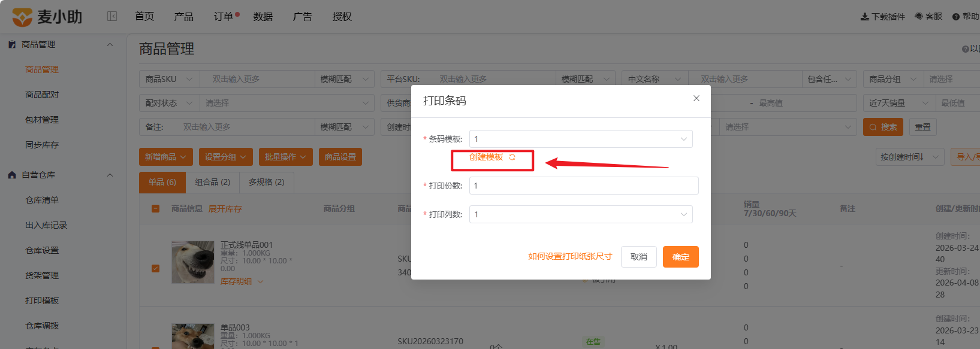This screenshot has height=349, width=980.
Task: Open 同步库存 in the sidebar
Action: (42, 145)
